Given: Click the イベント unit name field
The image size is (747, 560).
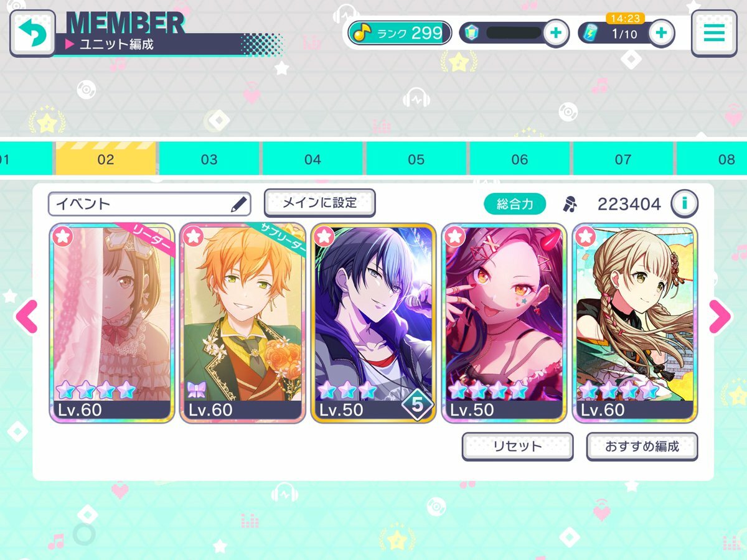Looking at the screenshot, I should pos(149,204).
